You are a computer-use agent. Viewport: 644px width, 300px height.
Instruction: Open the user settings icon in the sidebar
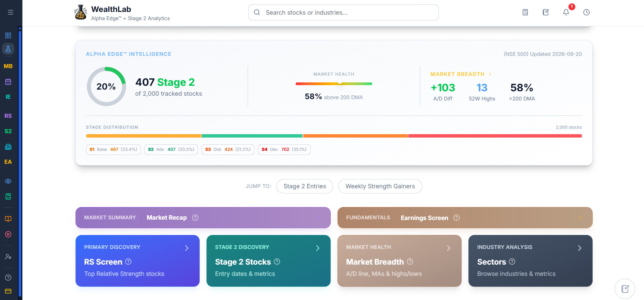coord(8,257)
